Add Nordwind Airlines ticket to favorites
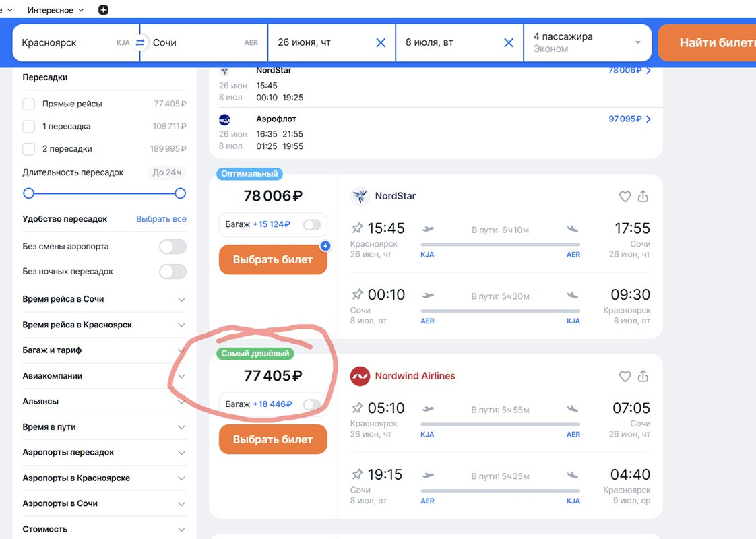Screen dimensions: 756x539 (625, 376)
